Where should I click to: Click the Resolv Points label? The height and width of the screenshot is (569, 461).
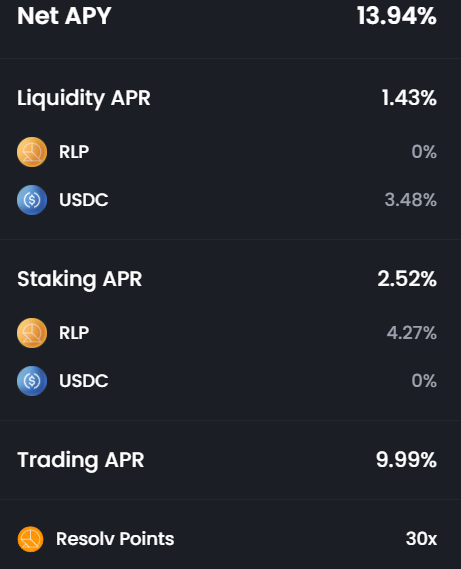coord(115,539)
